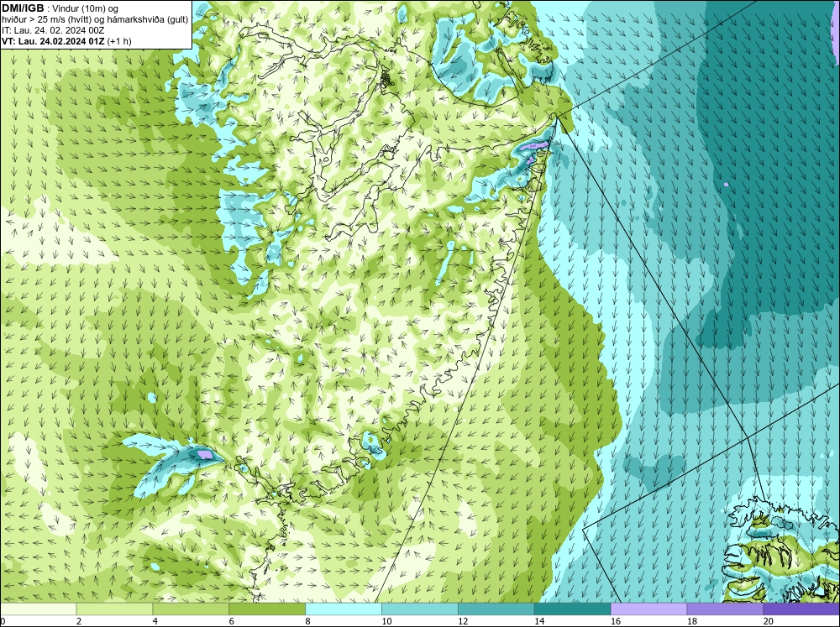This screenshot has width=840, height=627.
Task: Click the 12–14 m/s medium teal swatch
Action: click(x=496, y=609)
